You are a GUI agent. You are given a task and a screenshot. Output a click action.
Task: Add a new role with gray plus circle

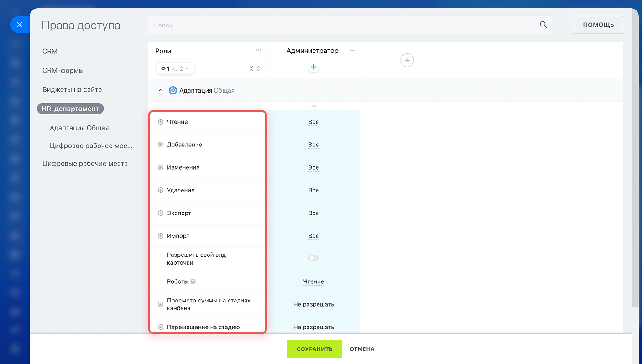click(407, 60)
